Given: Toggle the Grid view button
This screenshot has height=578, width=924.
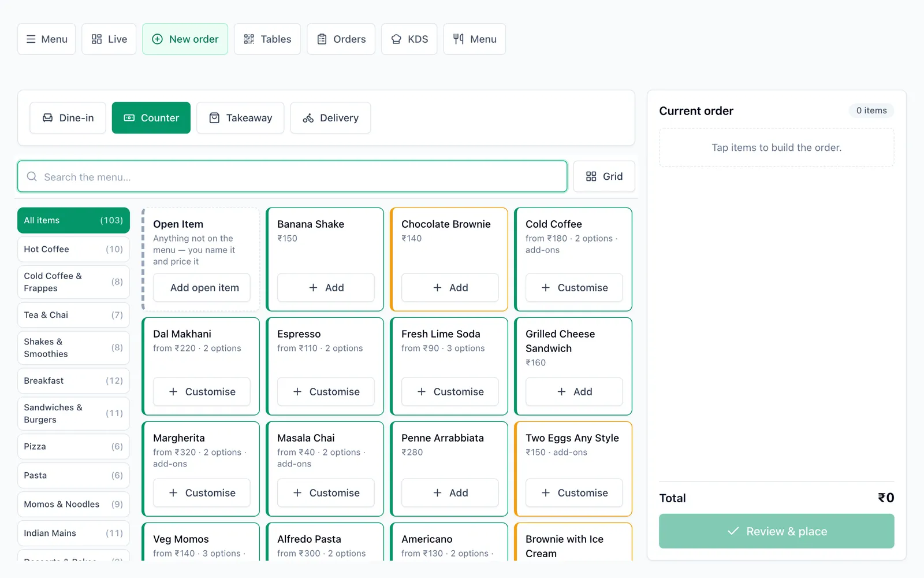Looking at the screenshot, I should click(604, 176).
